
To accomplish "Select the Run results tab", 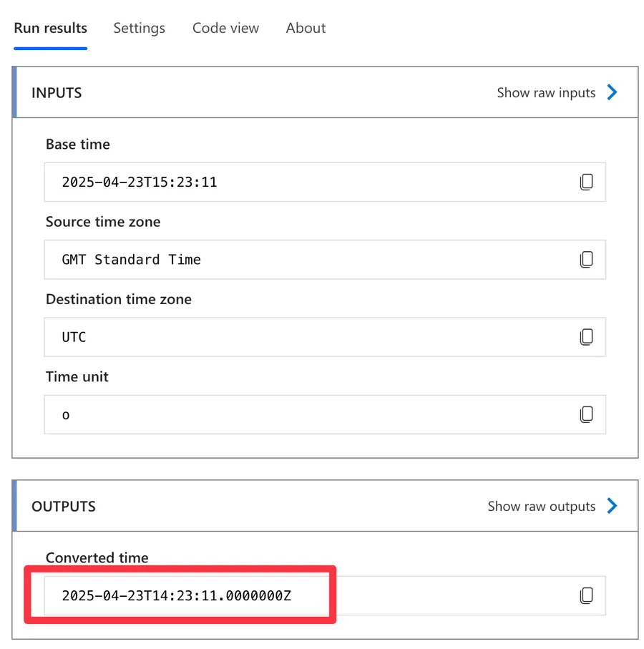I will (50, 29).
